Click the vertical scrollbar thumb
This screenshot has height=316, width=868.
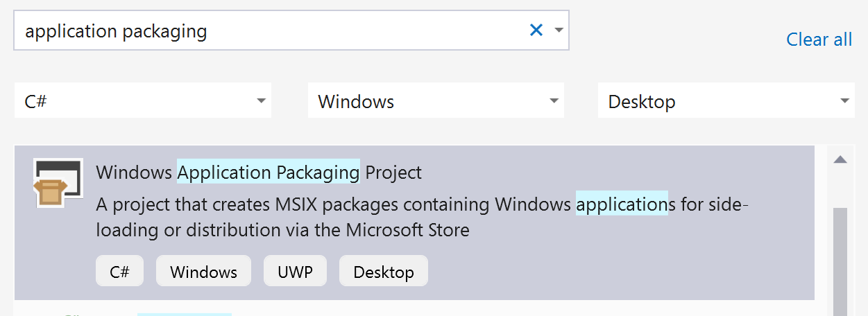pyautogui.click(x=840, y=261)
